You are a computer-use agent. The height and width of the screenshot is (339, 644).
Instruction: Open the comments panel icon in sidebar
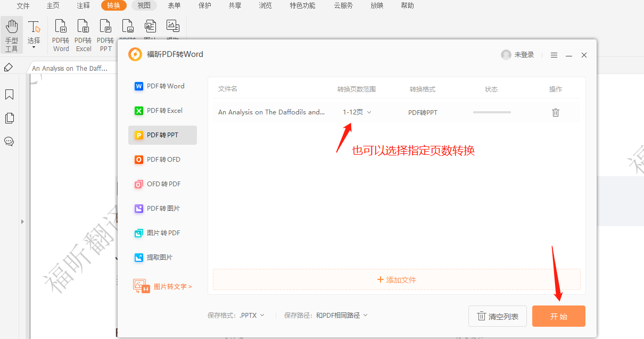click(x=9, y=142)
